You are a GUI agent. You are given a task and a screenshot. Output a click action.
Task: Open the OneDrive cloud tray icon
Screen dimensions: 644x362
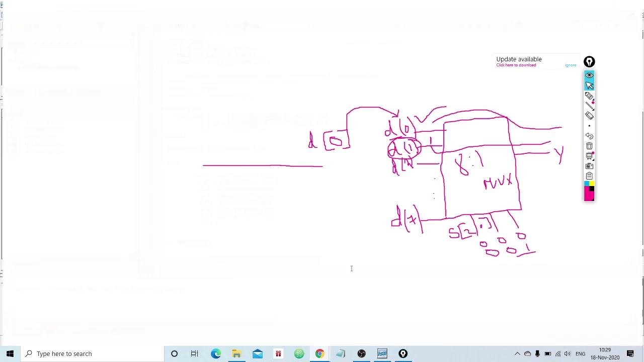(x=527, y=353)
